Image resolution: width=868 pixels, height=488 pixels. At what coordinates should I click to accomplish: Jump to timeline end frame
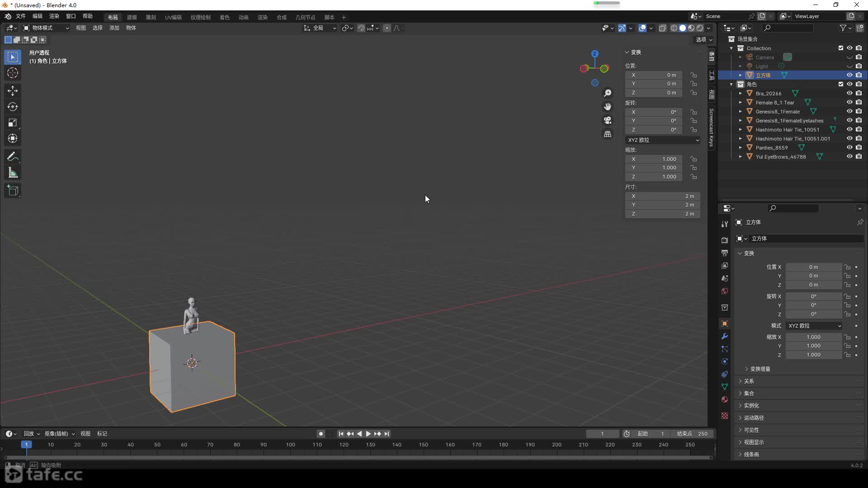(x=387, y=434)
